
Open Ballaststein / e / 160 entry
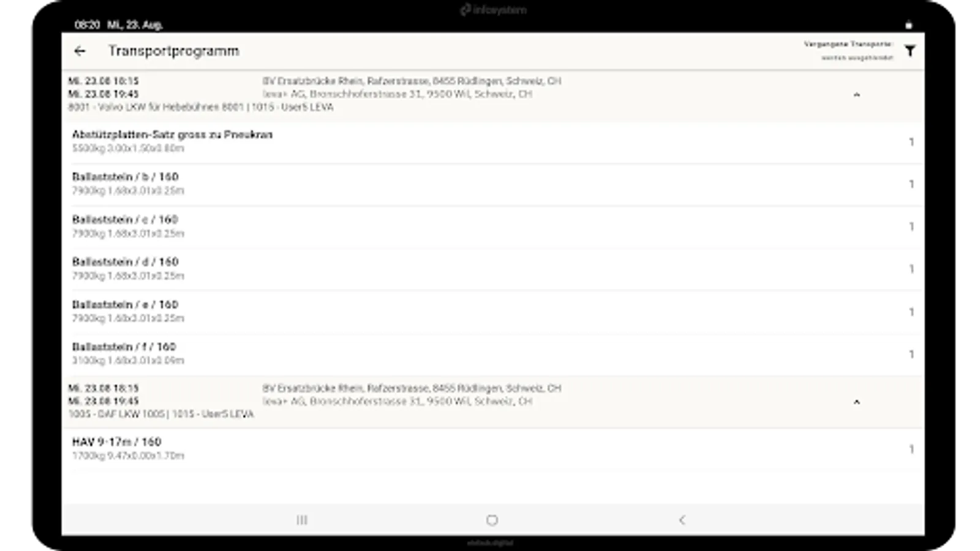[493, 312]
